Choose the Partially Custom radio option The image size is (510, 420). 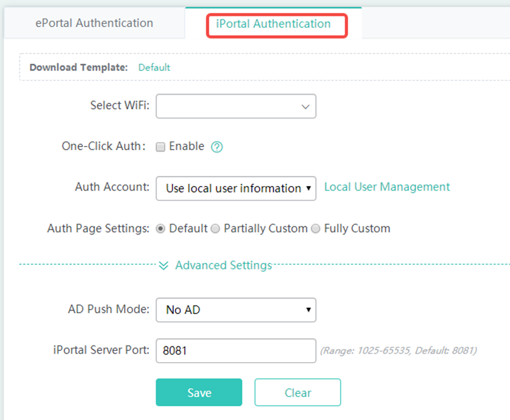click(215, 229)
